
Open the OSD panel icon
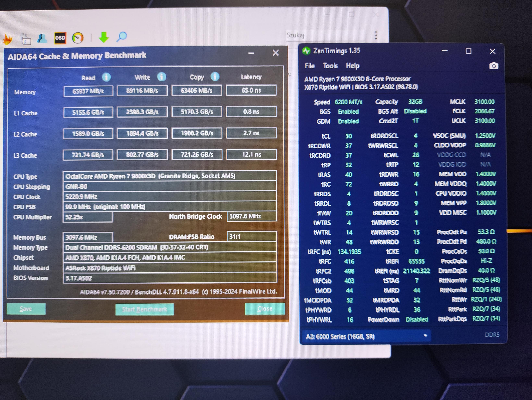point(60,38)
